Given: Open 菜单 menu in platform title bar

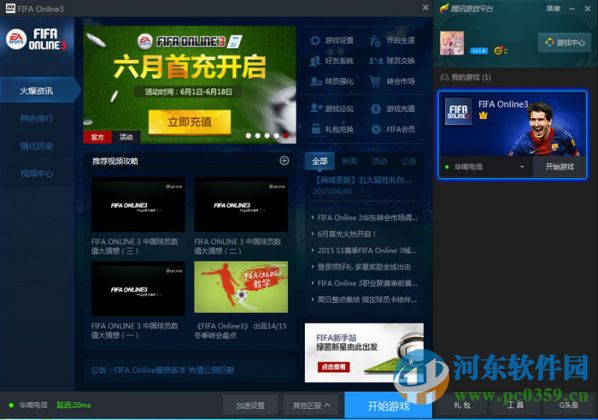Looking at the screenshot, I should point(553,8).
